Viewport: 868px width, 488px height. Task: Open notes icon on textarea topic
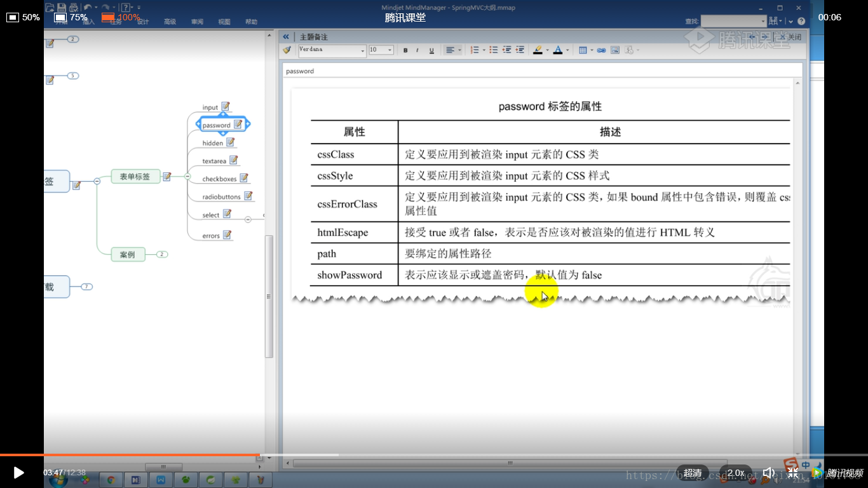tap(234, 160)
